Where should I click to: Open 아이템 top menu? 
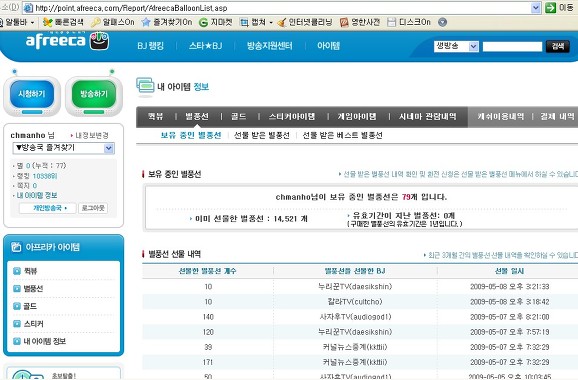(328, 46)
